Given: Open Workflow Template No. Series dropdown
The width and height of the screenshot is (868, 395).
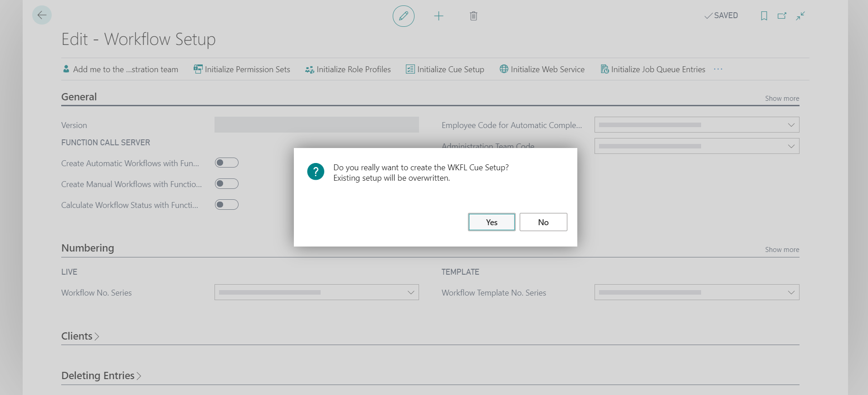Looking at the screenshot, I should point(791,293).
